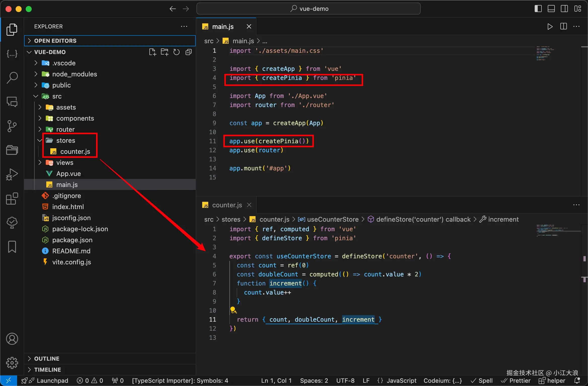Open Run and Debug view
The width and height of the screenshot is (588, 386).
(12, 174)
